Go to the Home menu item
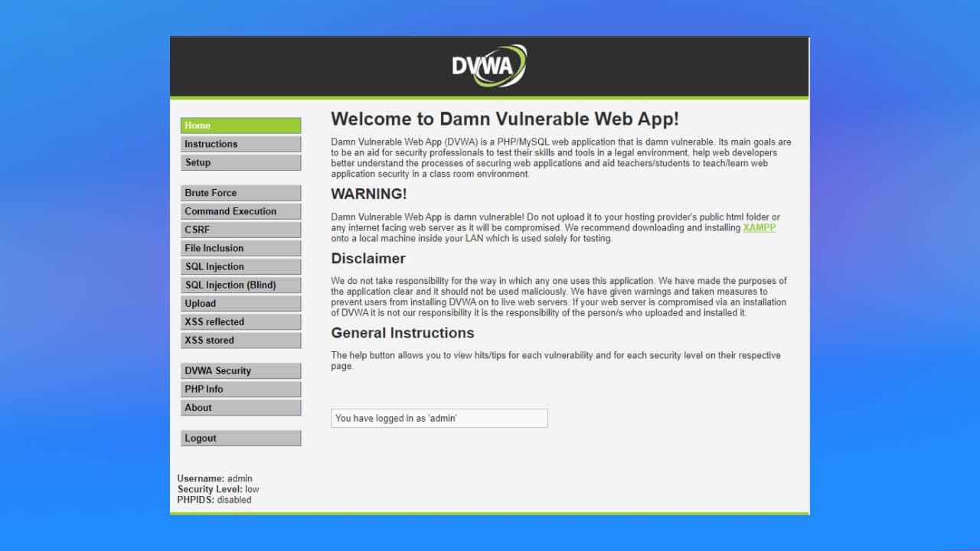This screenshot has height=551, width=980. [241, 126]
